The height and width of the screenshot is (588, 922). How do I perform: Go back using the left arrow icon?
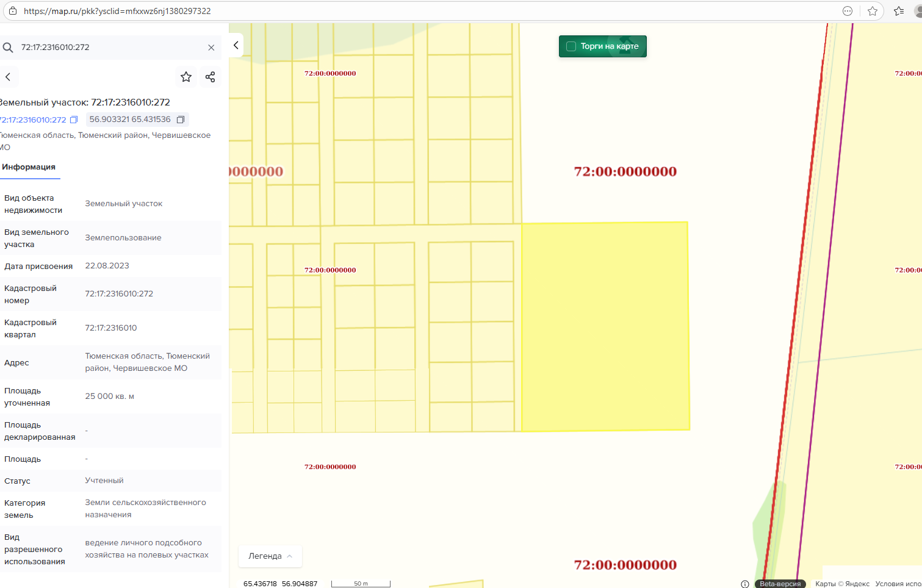coord(8,77)
